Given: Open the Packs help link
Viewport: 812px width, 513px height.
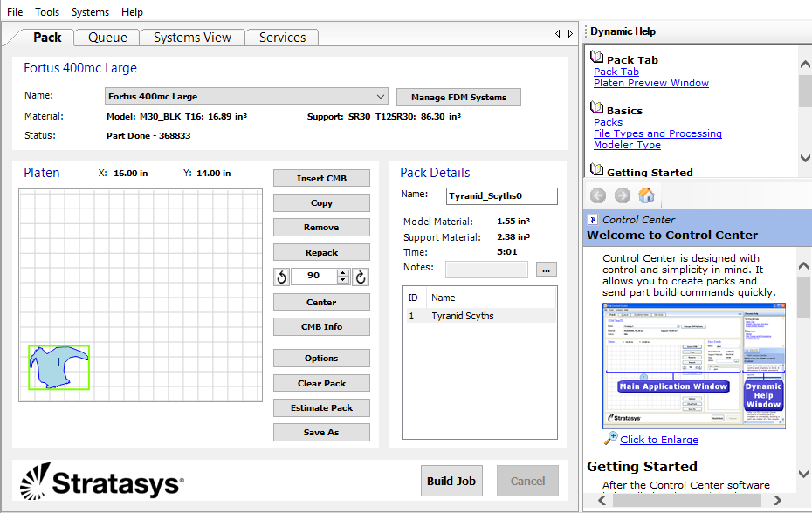Looking at the screenshot, I should tap(608, 122).
